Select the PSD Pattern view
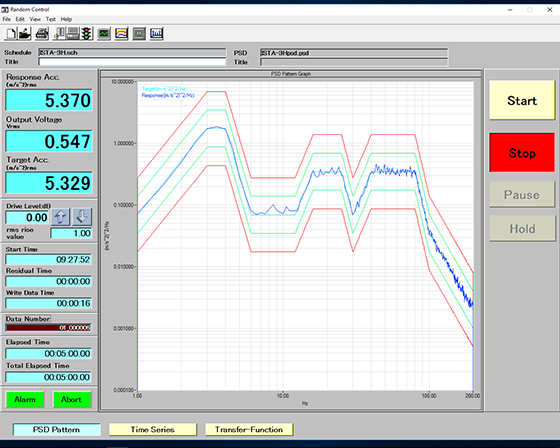Image resolution: width=560 pixels, height=448 pixels. (x=56, y=429)
